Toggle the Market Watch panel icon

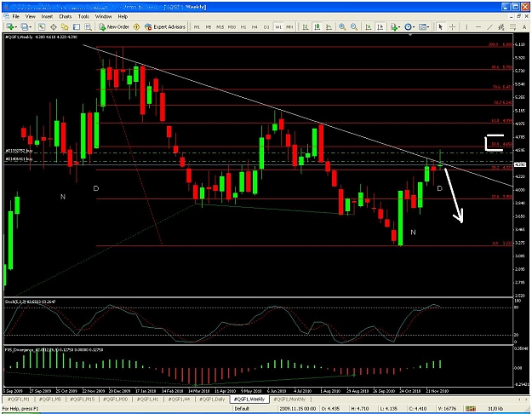[x=42, y=26]
